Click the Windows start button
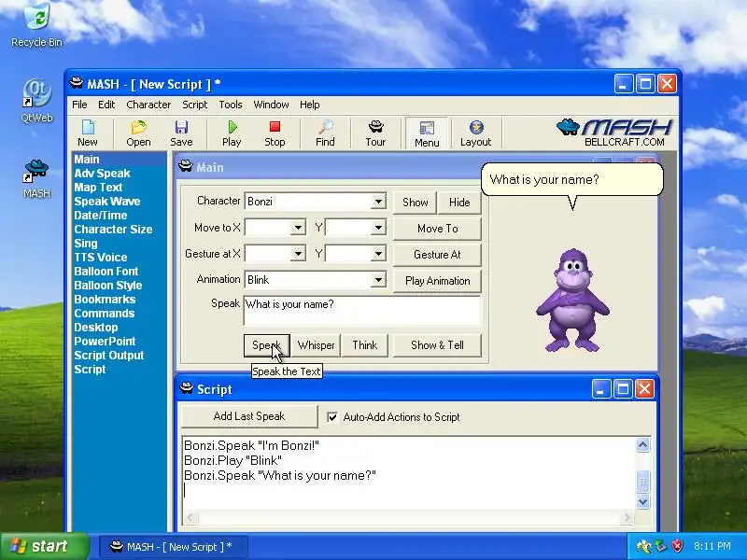Screen dimensions: 747x560 pyautogui.click(x=44, y=546)
